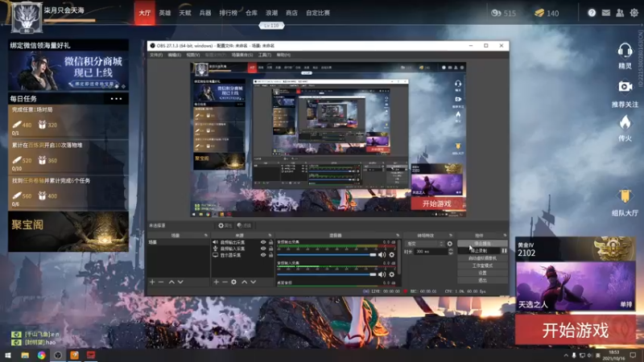
Task: Open the game help question-mark icon
Action: pos(592,13)
